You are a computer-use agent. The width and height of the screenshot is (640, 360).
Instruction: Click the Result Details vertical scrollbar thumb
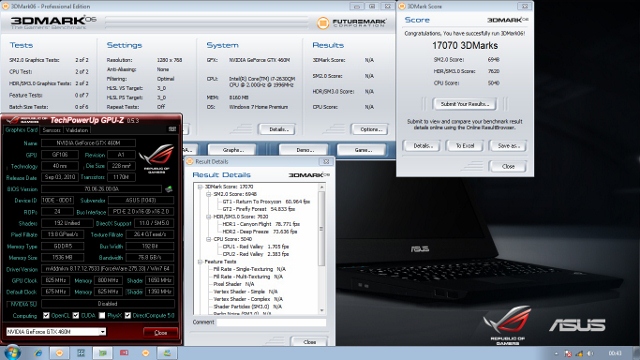tap(322, 229)
